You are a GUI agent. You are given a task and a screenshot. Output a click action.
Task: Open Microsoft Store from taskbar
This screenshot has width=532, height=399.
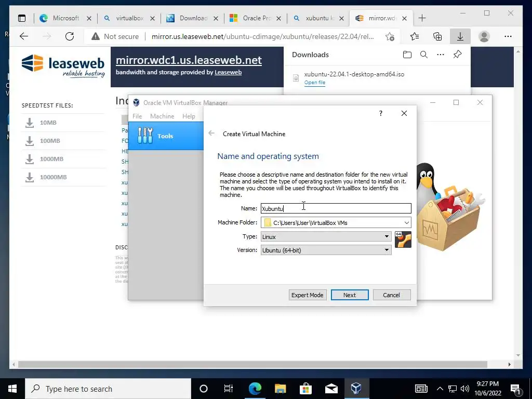305,389
